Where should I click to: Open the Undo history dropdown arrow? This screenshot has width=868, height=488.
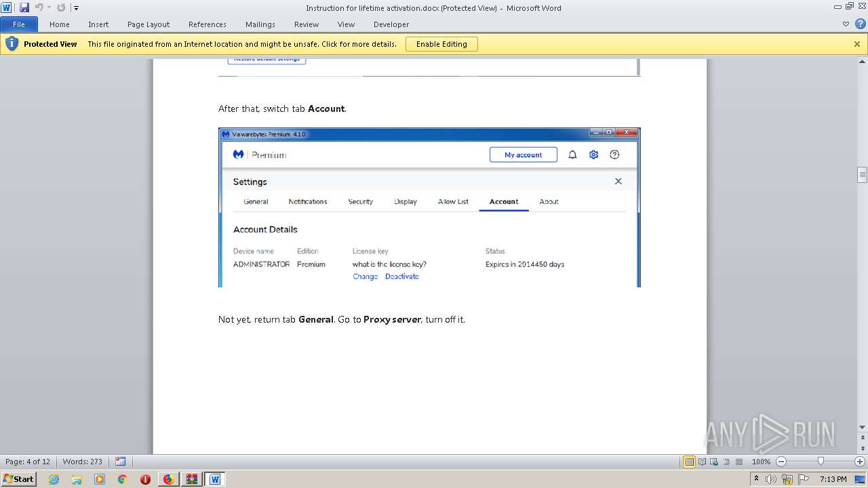point(49,8)
